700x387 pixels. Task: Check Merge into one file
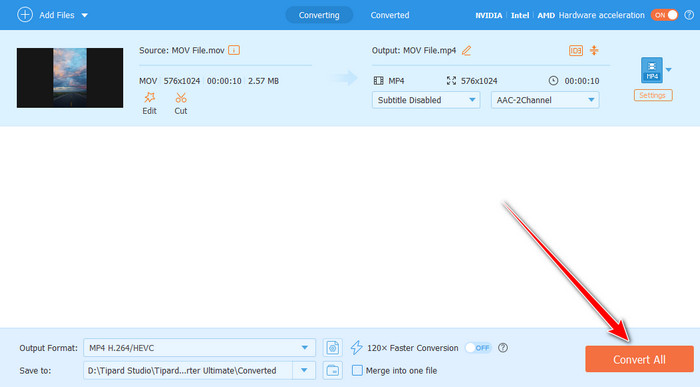pos(357,370)
